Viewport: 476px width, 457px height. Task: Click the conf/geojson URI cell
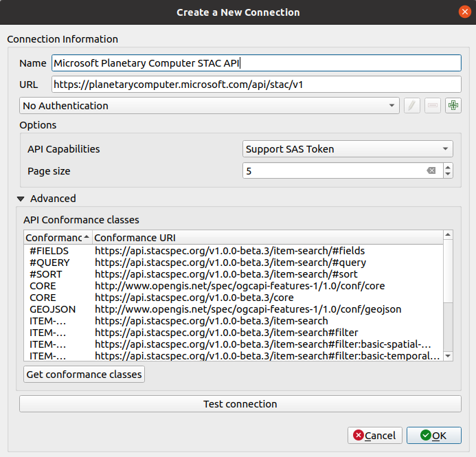pyautogui.click(x=248, y=309)
